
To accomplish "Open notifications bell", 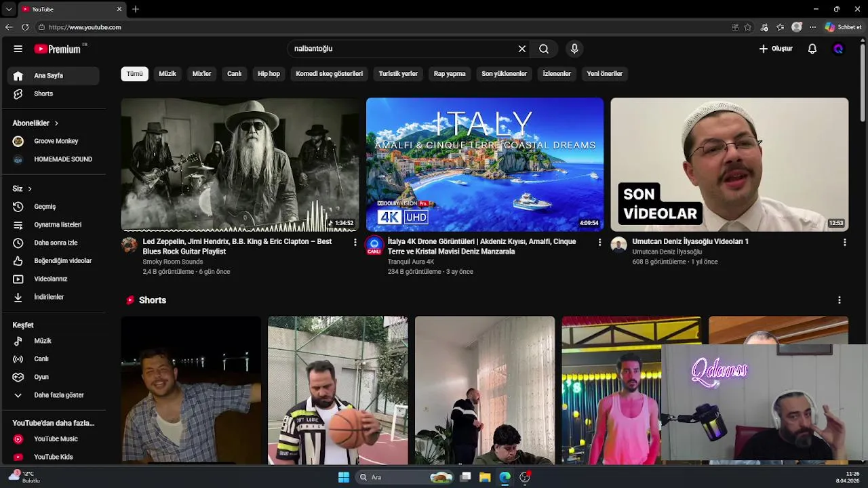I will (812, 49).
